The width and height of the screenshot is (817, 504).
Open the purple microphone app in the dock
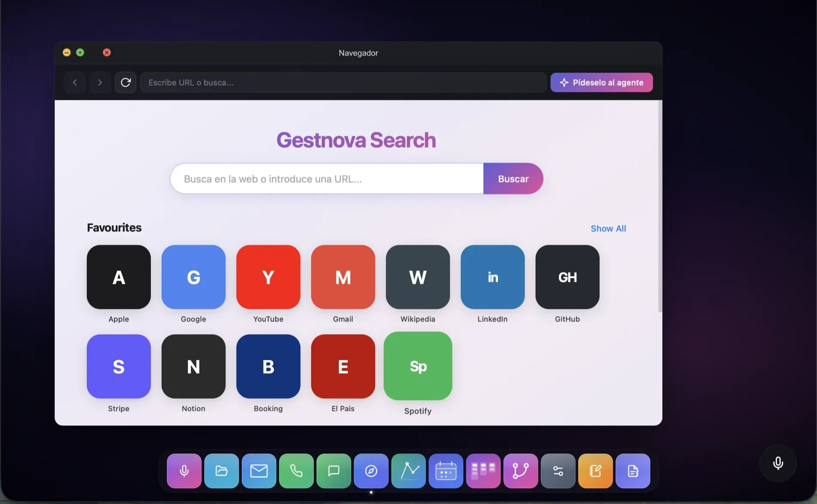click(184, 471)
